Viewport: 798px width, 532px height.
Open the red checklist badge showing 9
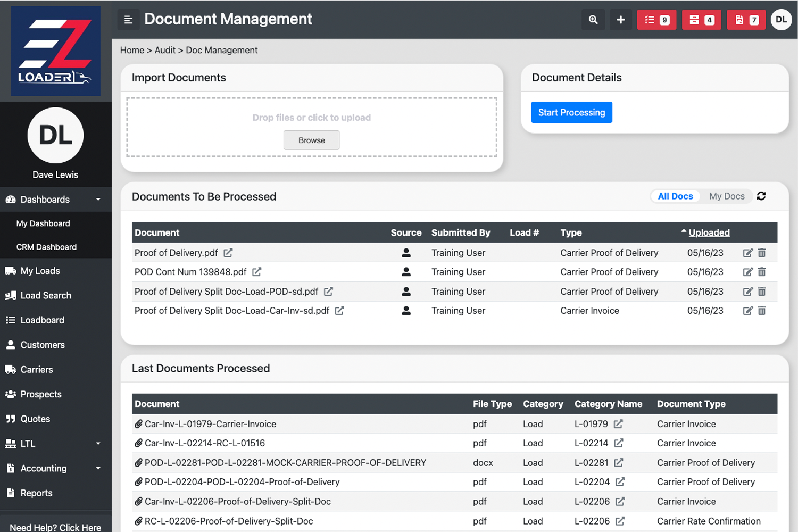tap(656, 19)
